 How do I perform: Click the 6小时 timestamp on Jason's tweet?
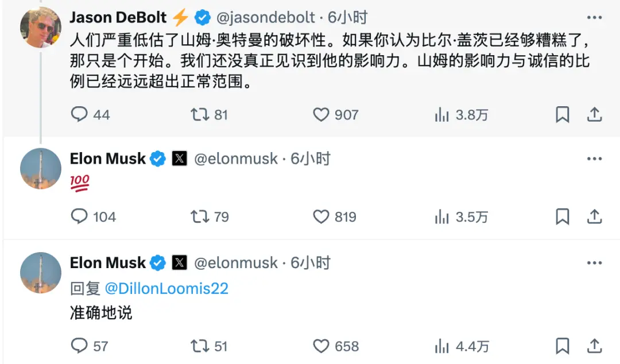point(352,17)
